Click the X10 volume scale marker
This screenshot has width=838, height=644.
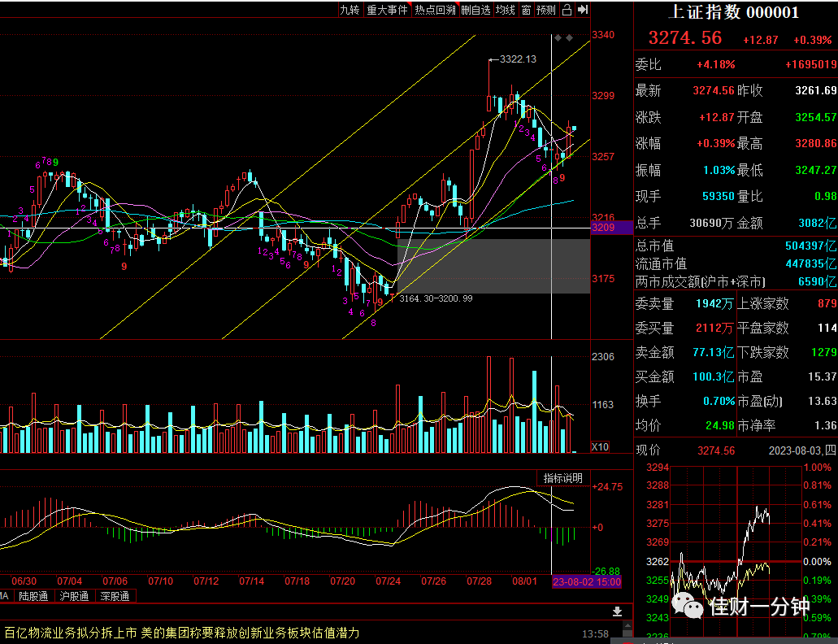(x=600, y=446)
